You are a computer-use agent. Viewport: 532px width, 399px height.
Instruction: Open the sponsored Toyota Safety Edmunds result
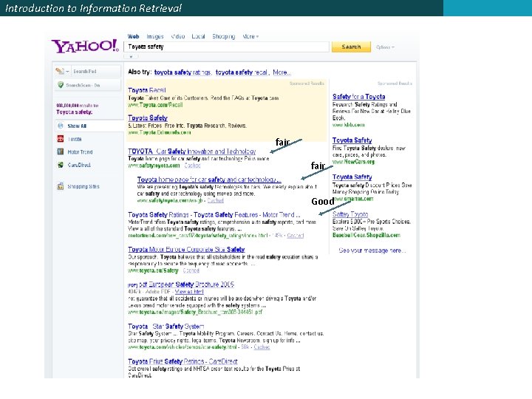pyautogui.click(x=148, y=118)
